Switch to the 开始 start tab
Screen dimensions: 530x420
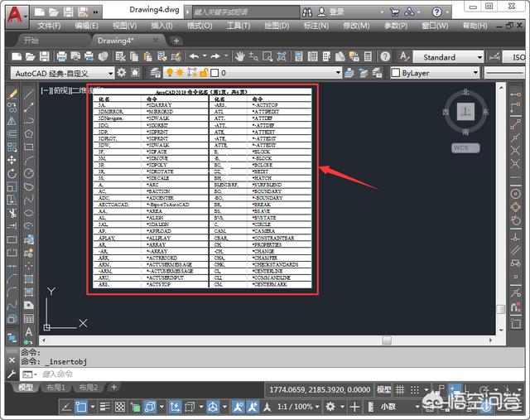point(31,41)
